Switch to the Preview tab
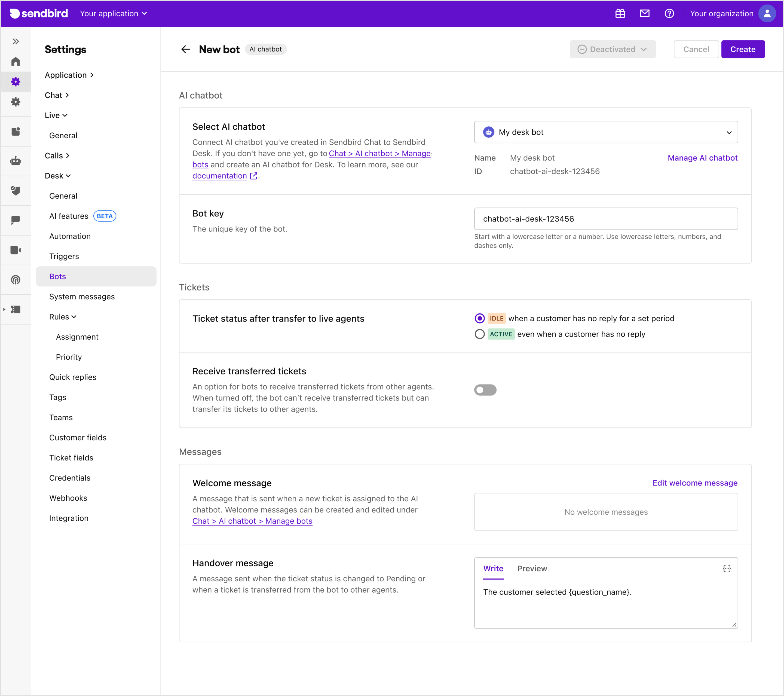784x696 pixels. tap(532, 568)
